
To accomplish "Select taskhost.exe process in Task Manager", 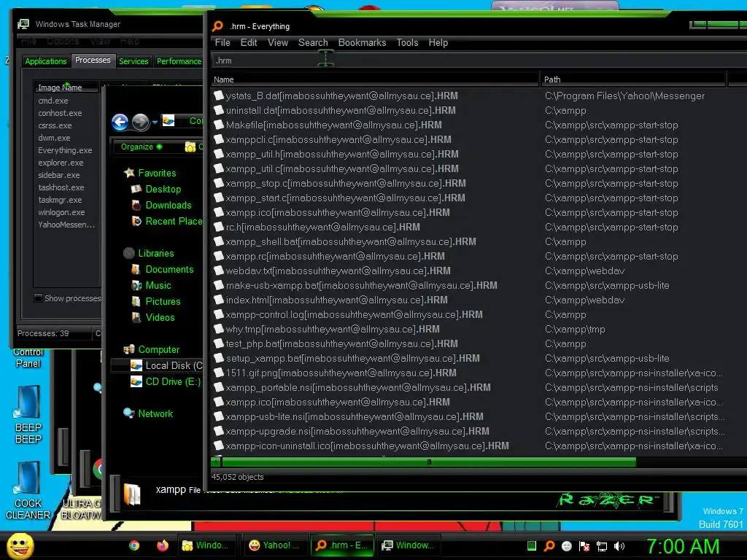I will 61,187.
